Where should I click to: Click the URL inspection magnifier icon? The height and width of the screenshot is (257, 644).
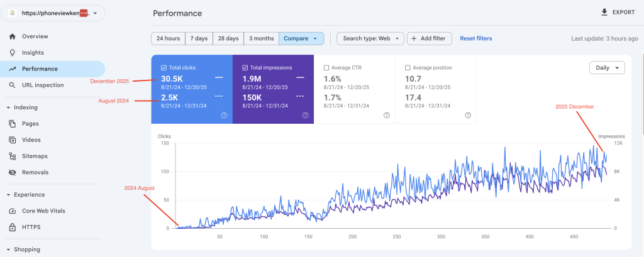[x=12, y=85]
